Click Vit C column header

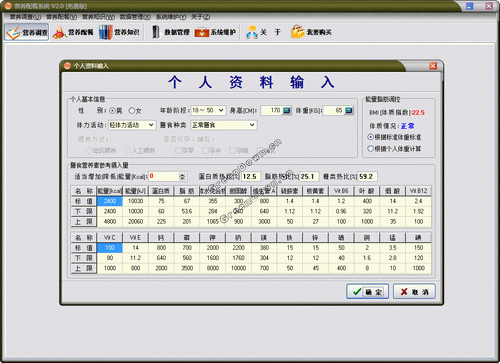point(110,237)
